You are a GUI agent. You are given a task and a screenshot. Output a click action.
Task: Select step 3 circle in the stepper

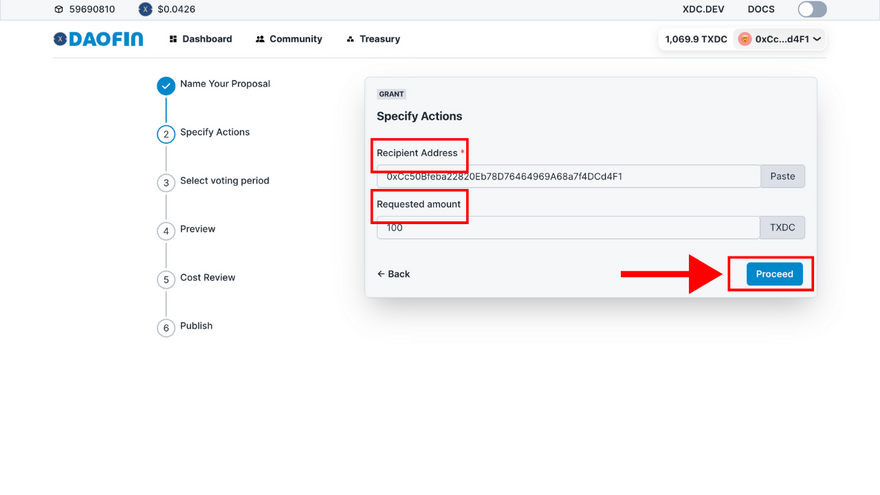(166, 183)
